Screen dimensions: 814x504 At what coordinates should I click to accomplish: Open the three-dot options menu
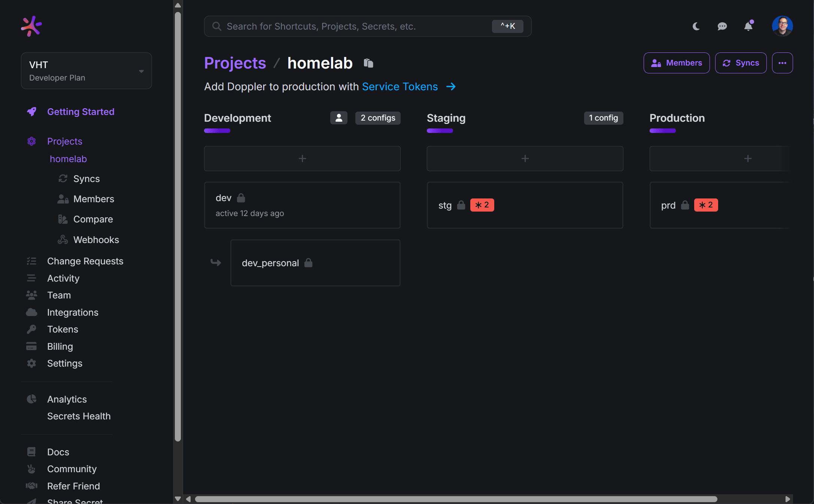point(782,63)
